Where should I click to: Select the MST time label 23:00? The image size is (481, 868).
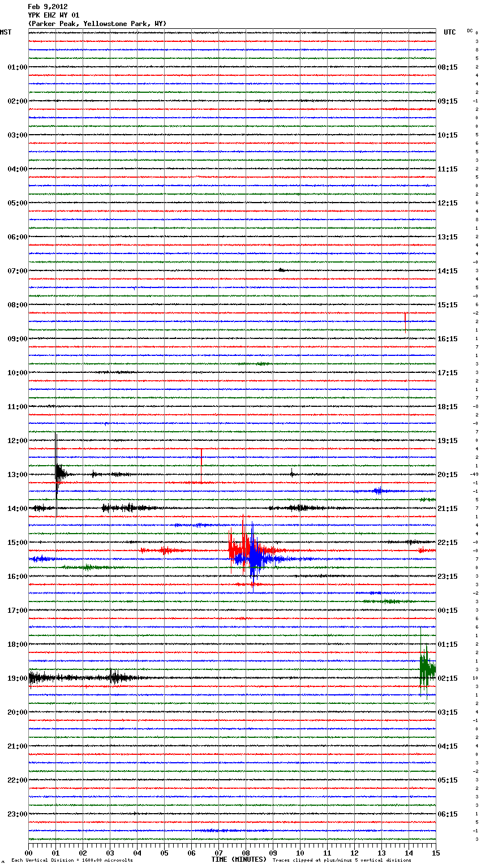(18, 814)
